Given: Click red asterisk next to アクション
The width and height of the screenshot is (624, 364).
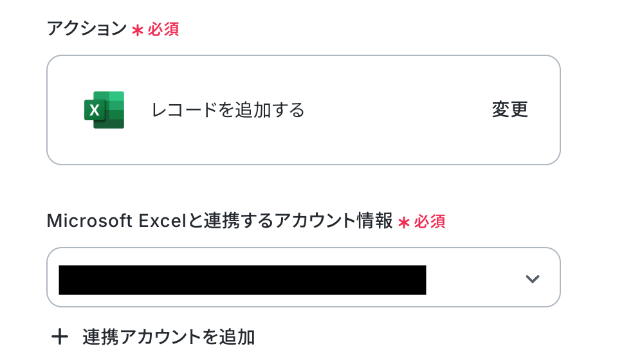Looking at the screenshot, I should pyautogui.click(x=137, y=30).
